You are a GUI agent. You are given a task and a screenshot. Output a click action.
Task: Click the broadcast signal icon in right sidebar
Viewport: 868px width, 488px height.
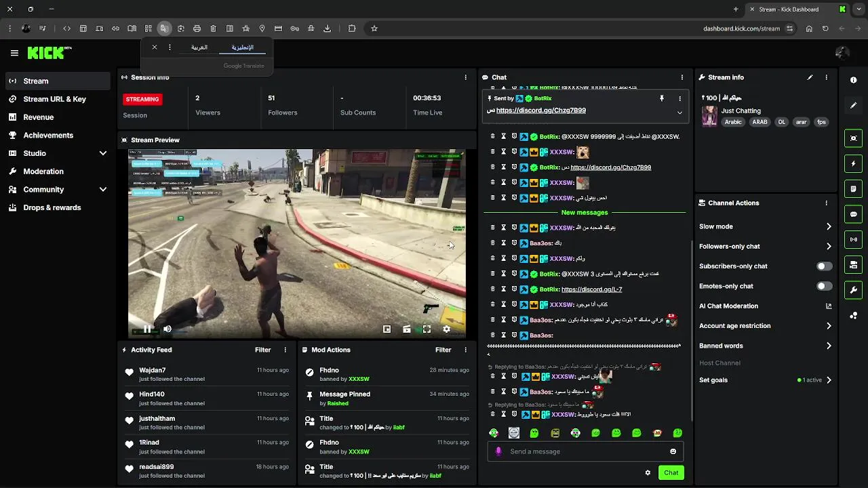[x=854, y=239]
